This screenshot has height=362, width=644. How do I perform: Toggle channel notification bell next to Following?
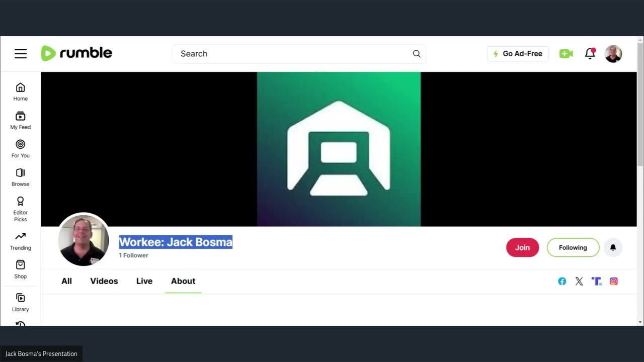click(613, 247)
